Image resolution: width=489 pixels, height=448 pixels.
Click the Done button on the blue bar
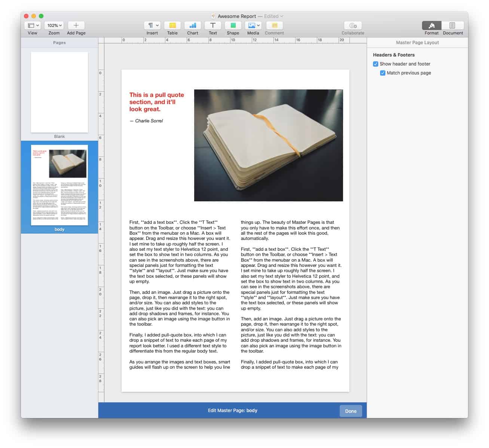(351, 411)
